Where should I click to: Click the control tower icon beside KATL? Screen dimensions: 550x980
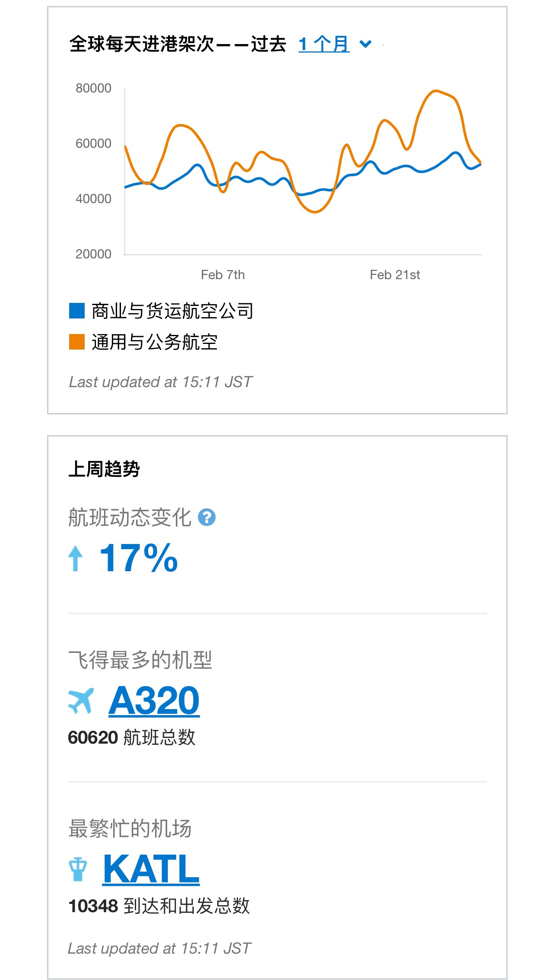(78, 869)
